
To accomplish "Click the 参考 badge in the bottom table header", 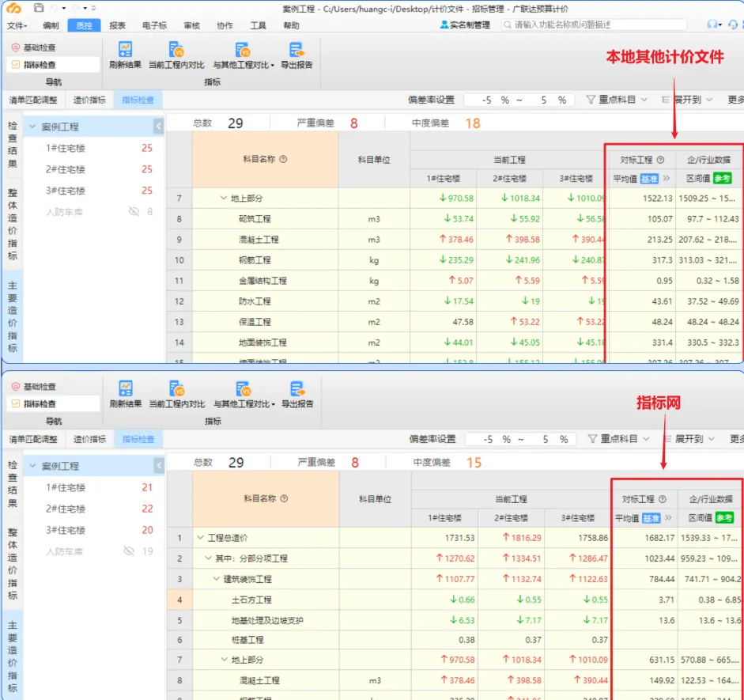I will click(x=724, y=518).
